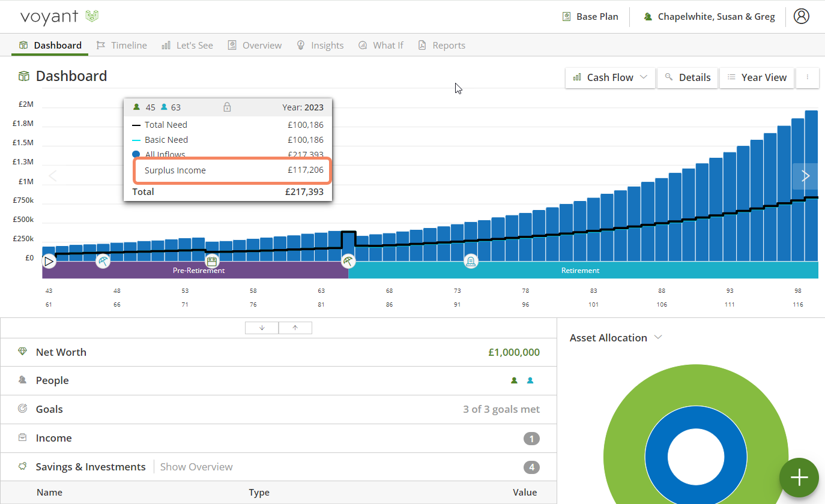The image size is (825, 504).
Task: Expand the Net Worth row
Action: (x=279, y=352)
